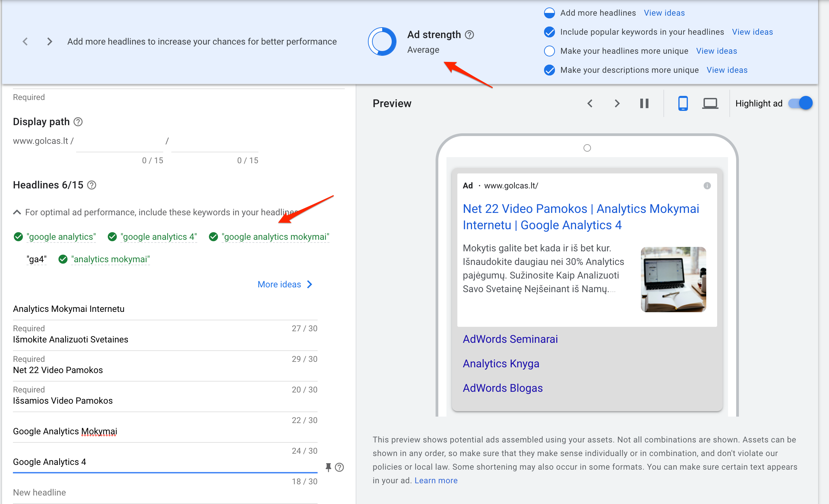829x504 pixels.
Task: Open help icon beside the pin
Action: pyautogui.click(x=339, y=468)
